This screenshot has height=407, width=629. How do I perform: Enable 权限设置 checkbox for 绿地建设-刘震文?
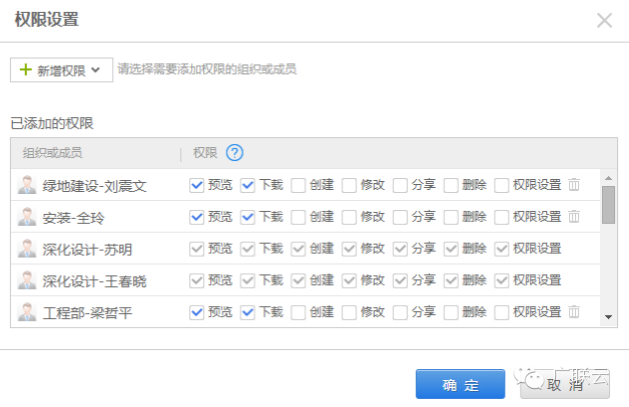501,185
